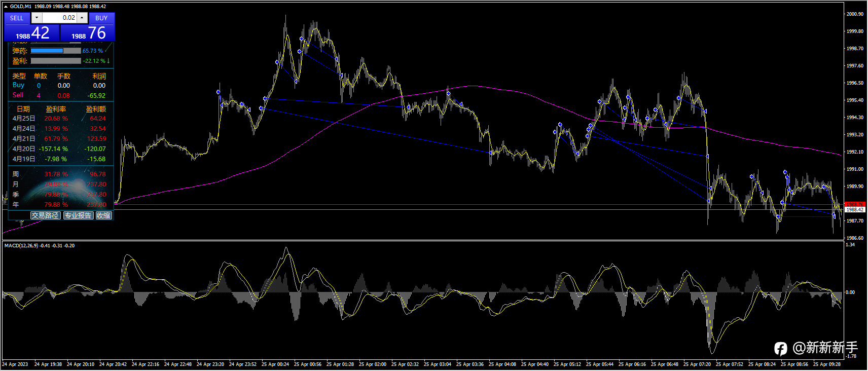Image resolution: width=868 pixels, height=371 pixels.
Task: Select the Sell row label
Action: coord(18,95)
